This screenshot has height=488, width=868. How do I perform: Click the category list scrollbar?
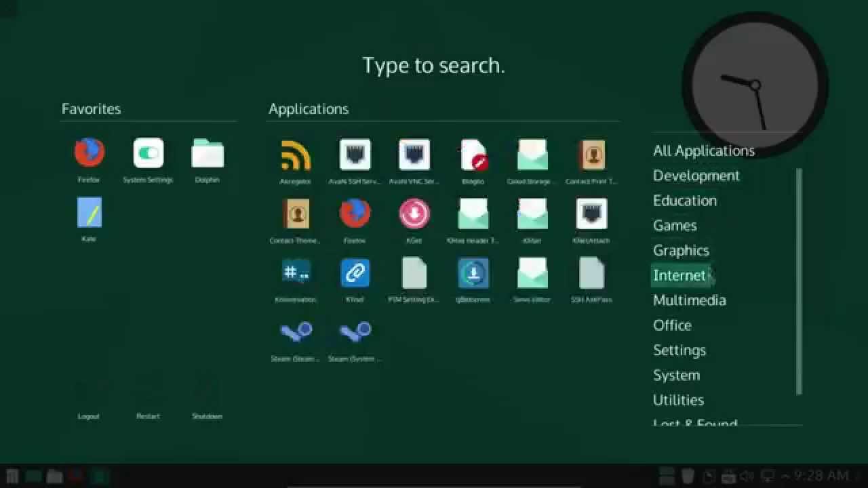click(800, 281)
